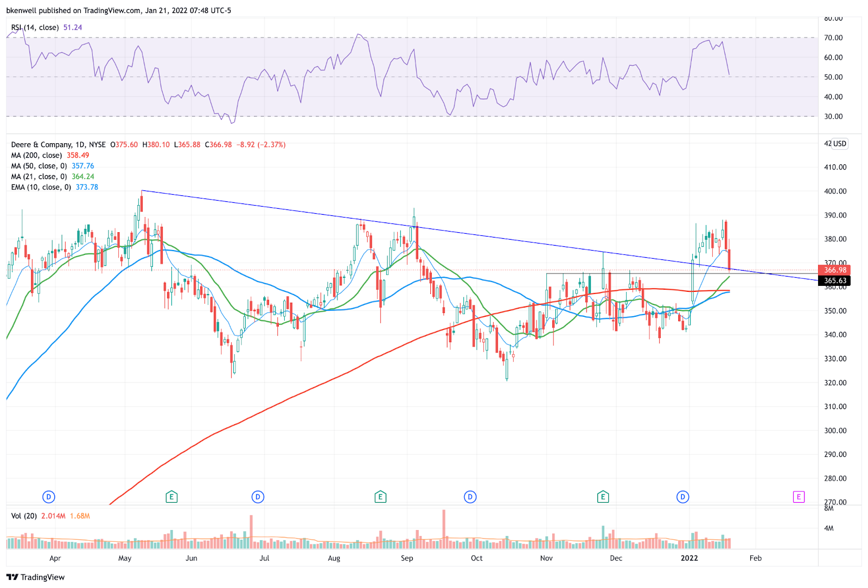868x588 pixels.
Task: Click the 300.00 price axis label
Action: click(835, 431)
